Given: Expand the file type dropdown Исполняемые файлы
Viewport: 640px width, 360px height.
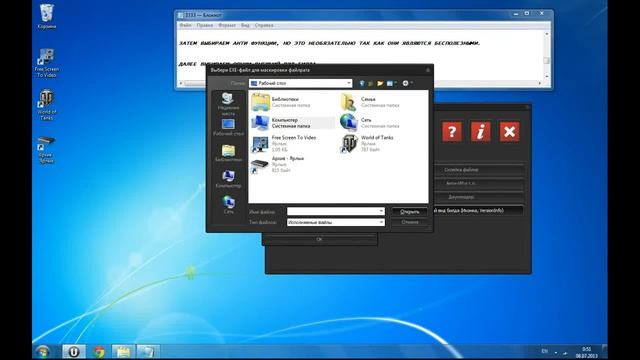Looking at the screenshot, I should [x=381, y=222].
